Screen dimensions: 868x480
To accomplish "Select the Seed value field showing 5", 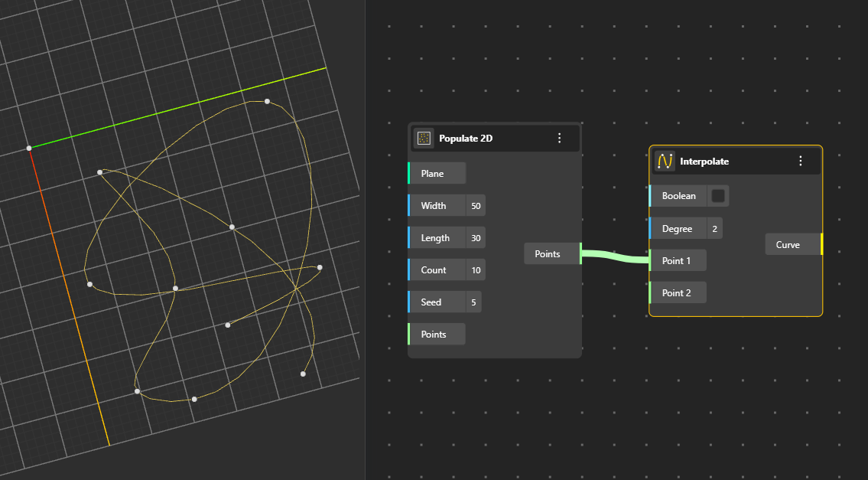I will pos(473,302).
